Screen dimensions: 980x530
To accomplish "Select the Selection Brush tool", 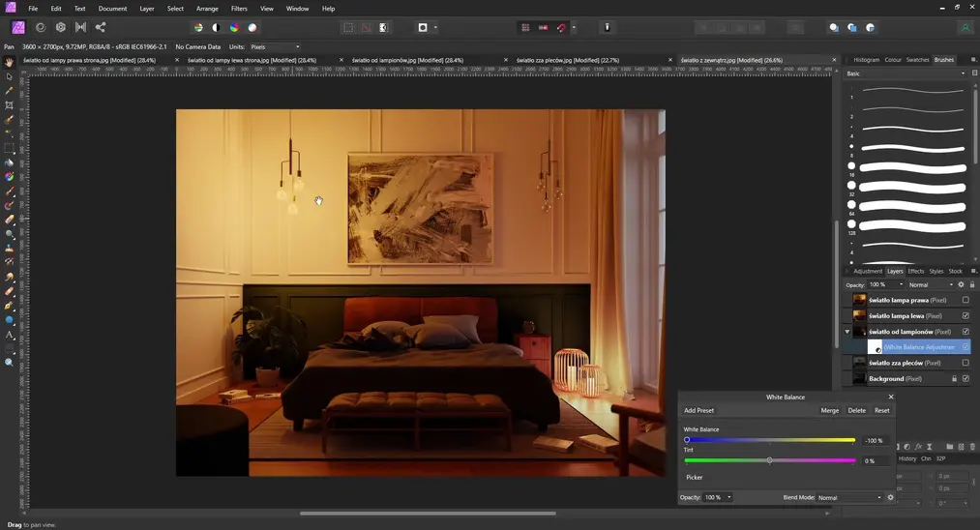I will point(9,119).
